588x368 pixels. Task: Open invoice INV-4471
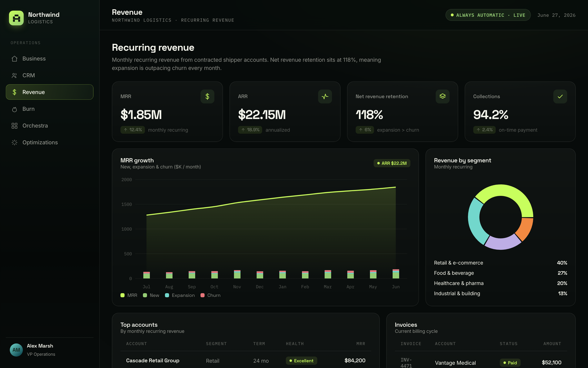tap(406, 363)
